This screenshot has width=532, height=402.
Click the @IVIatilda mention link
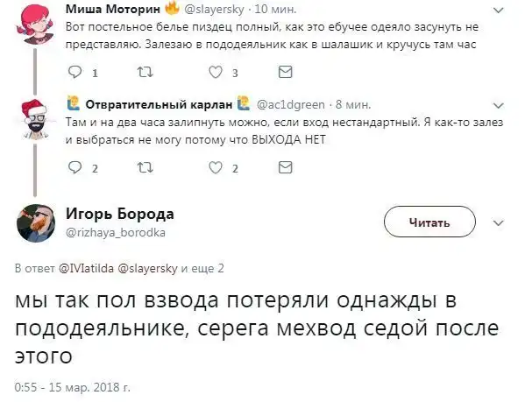click(86, 268)
